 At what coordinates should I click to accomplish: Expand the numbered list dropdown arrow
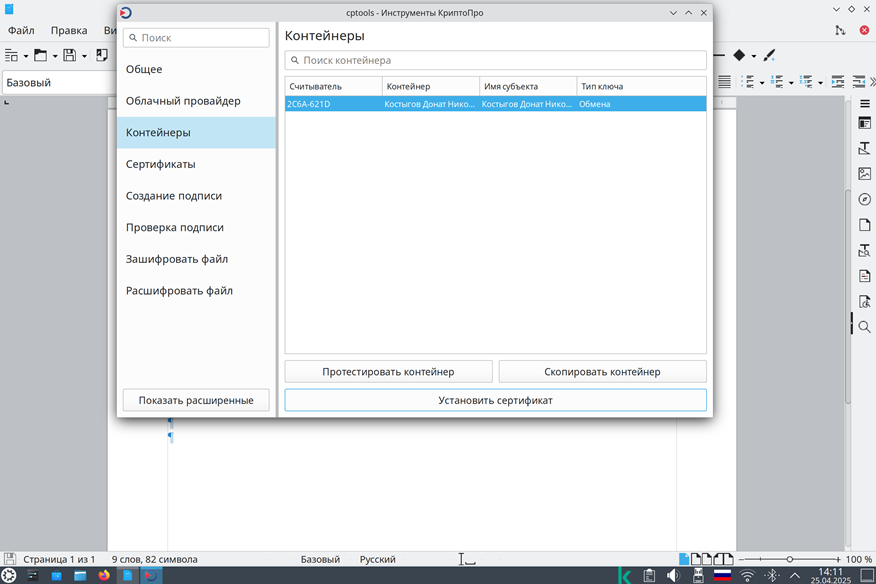[791, 83]
